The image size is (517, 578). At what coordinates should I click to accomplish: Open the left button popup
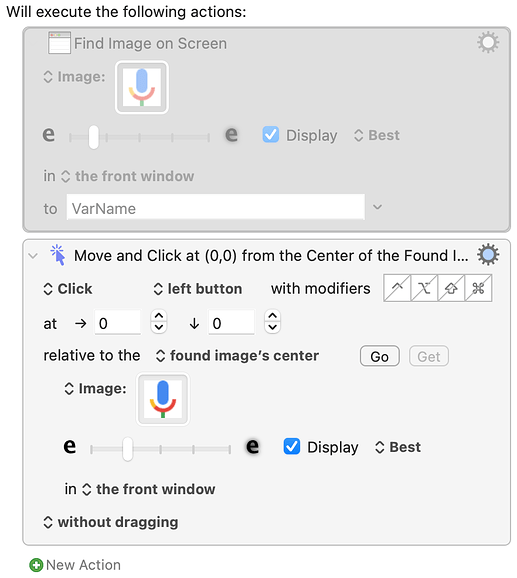(198, 289)
